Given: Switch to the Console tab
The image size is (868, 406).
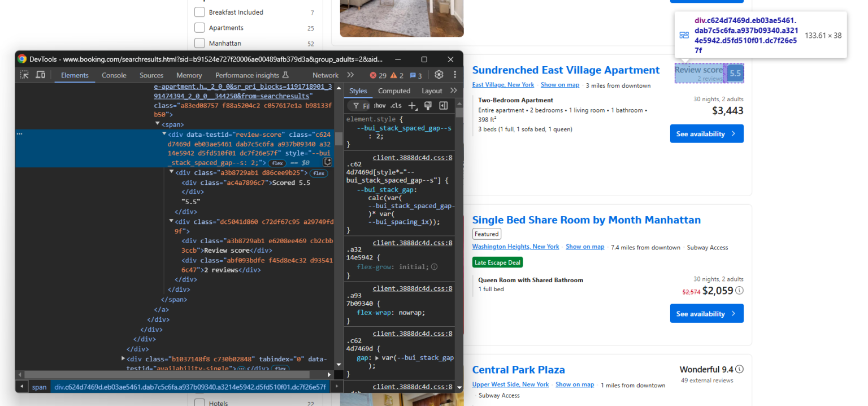Looking at the screenshot, I should 114,75.
